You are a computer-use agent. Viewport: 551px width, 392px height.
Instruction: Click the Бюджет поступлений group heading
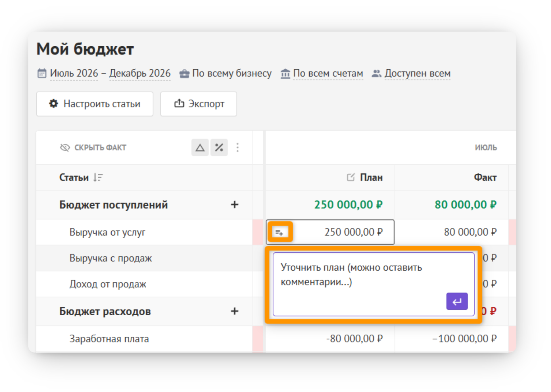(114, 205)
